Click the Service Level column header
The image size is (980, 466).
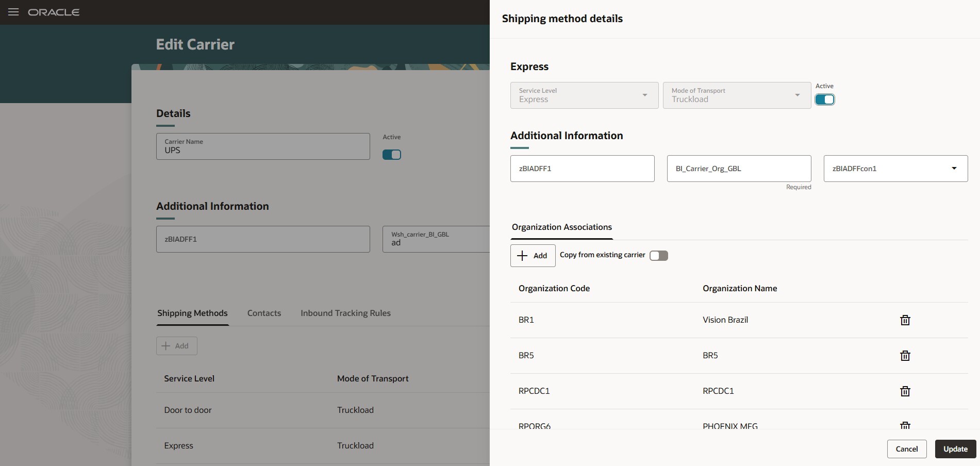(189, 379)
